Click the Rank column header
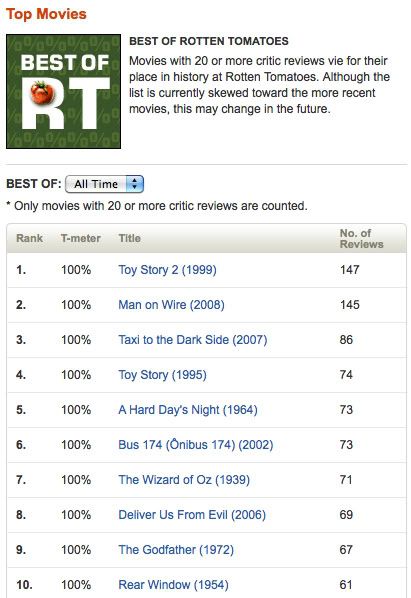Image resolution: width=411 pixels, height=598 pixels. coord(29,238)
